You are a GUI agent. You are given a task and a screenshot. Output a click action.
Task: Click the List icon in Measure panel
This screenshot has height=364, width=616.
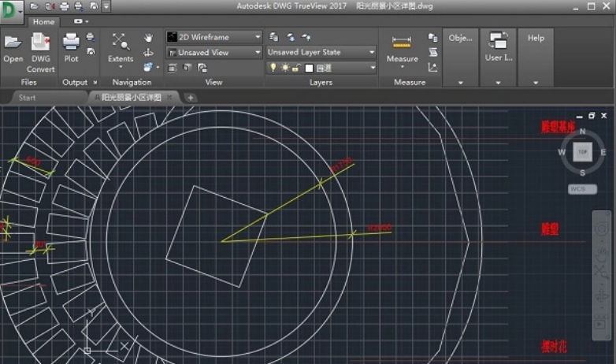pyautogui.click(x=433, y=52)
